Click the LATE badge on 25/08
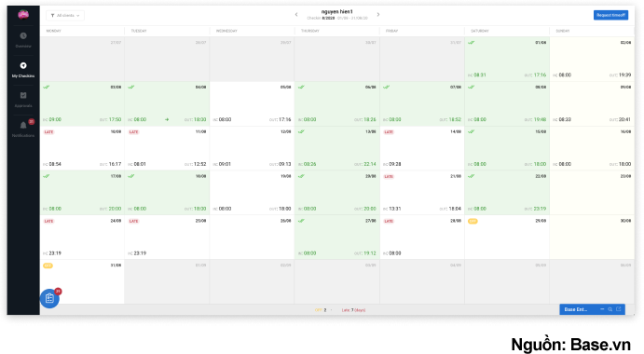Viewport: 644px width, 354px height. click(x=134, y=221)
